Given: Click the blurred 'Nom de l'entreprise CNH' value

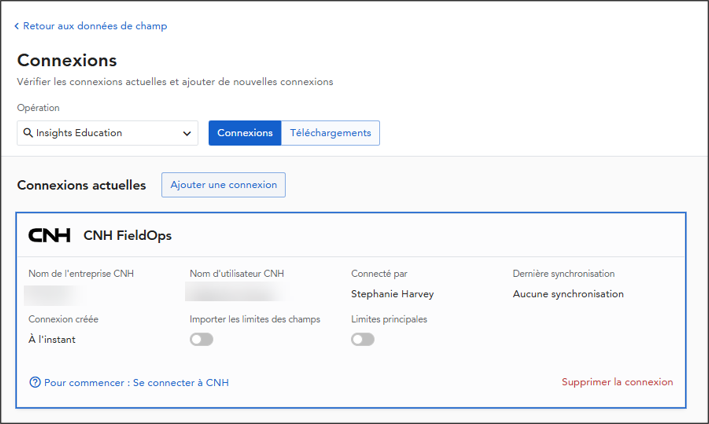Looking at the screenshot, I should (54, 295).
